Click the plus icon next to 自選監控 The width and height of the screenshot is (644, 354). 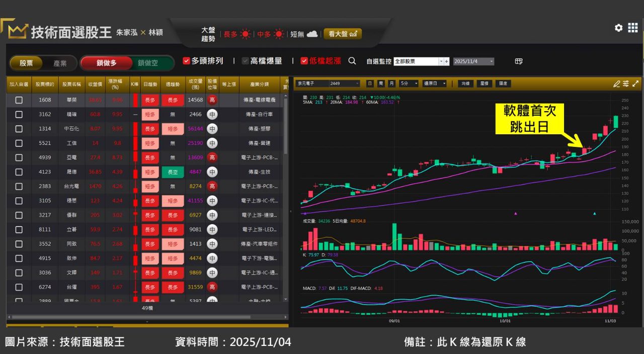point(446,61)
